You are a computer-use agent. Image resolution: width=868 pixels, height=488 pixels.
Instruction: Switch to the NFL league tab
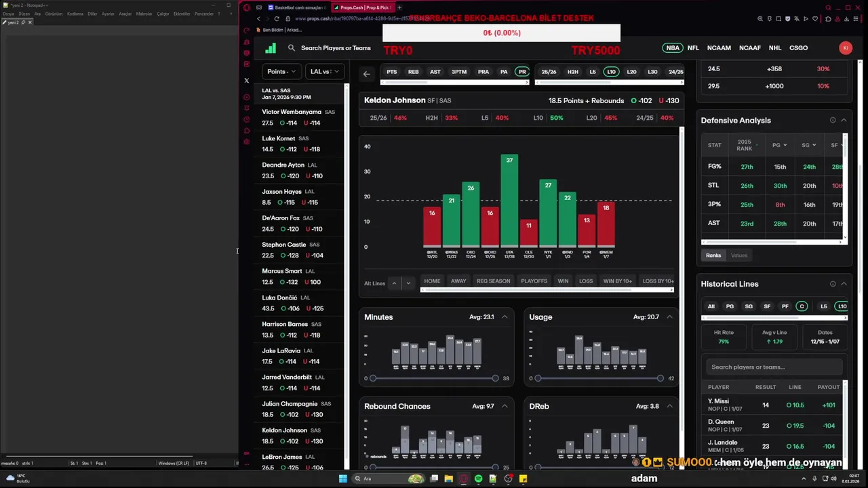[x=693, y=48]
